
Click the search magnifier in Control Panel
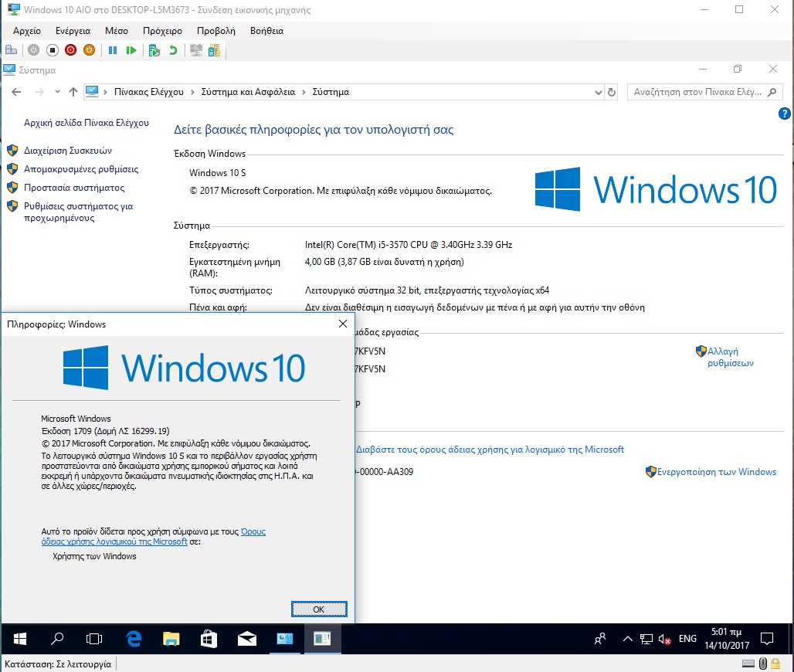pos(772,92)
